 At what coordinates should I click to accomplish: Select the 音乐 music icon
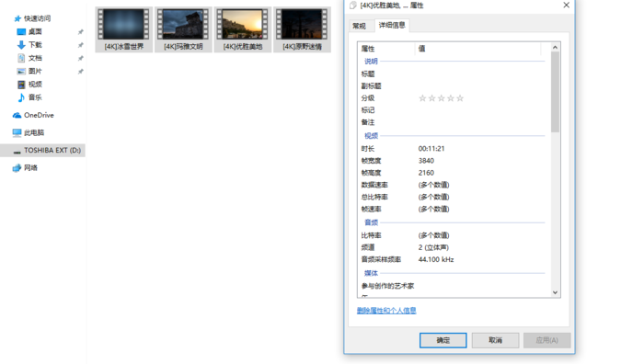pos(21,97)
